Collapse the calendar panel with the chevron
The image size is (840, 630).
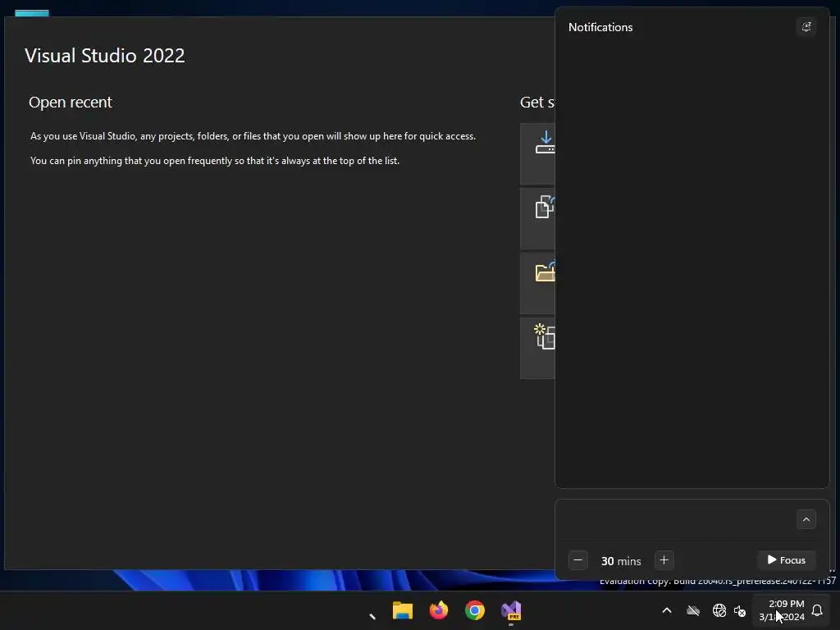[806, 519]
